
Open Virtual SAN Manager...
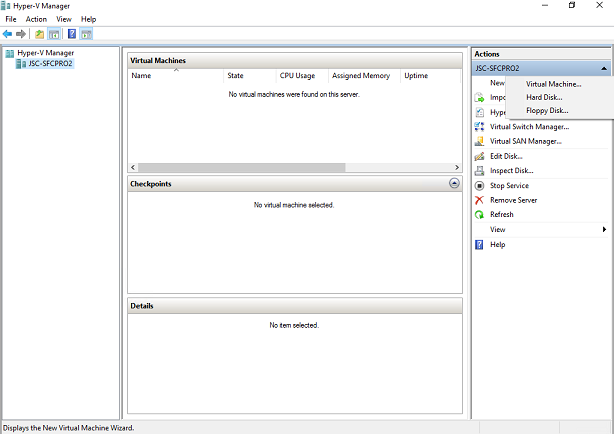[x=526, y=141]
